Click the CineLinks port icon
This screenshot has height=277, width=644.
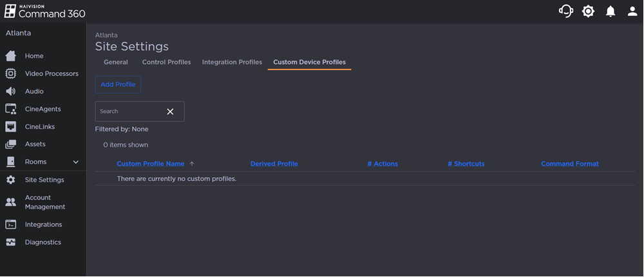click(x=11, y=126)
